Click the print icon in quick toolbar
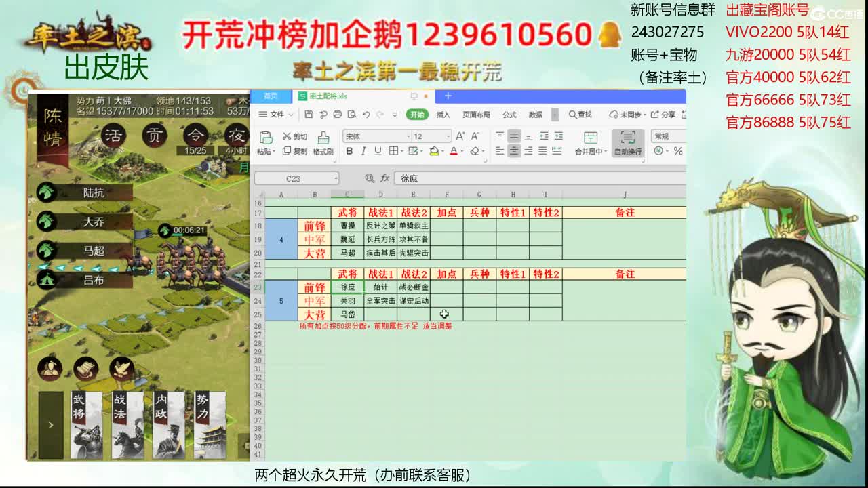Screen dimensions: 868x488 [337, 115]
